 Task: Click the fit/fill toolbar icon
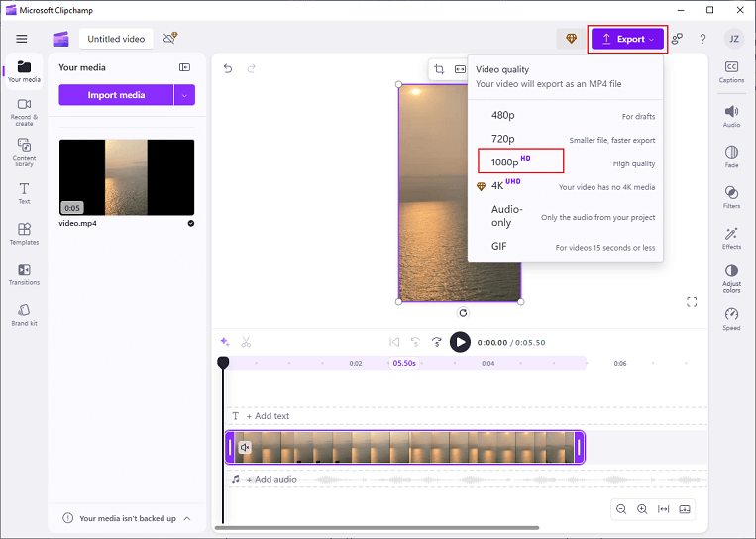click(460, 69)
